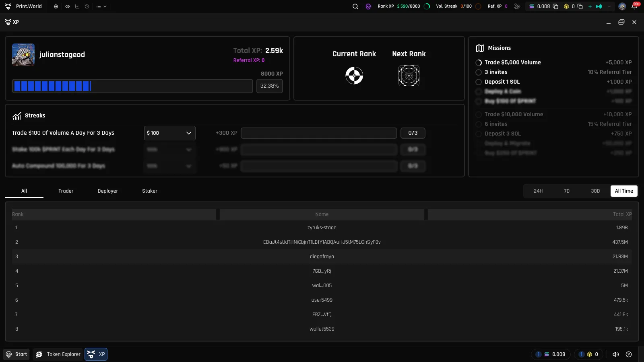This screenshot has height=362, width=644.
Task: Select the 3 invites mission radio
Action: click(x=479, y=72)
